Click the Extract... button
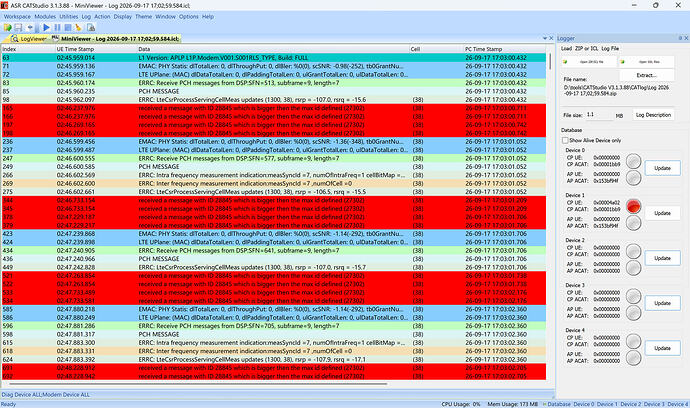 (x=646, y=75)
